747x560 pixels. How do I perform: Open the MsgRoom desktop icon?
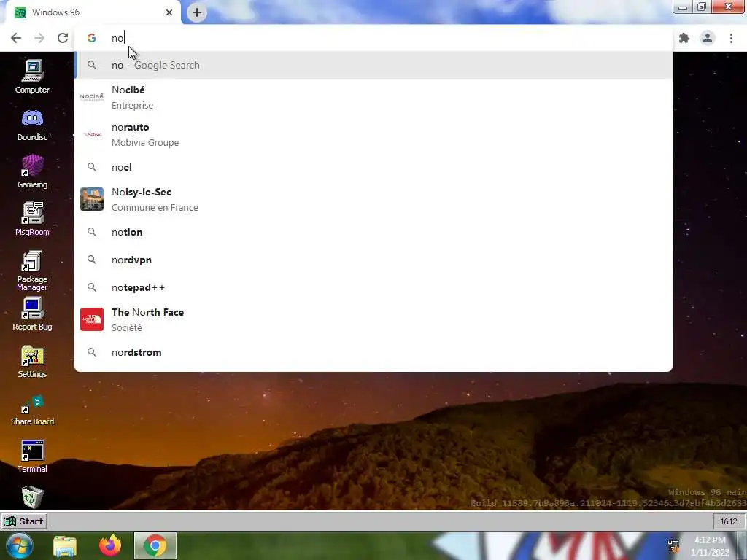click(x=32, y=219)
